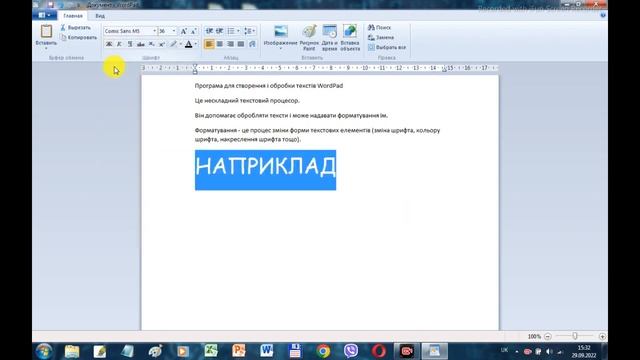Align text right
This screenshot has width=640, height=360.
[230, 44]
